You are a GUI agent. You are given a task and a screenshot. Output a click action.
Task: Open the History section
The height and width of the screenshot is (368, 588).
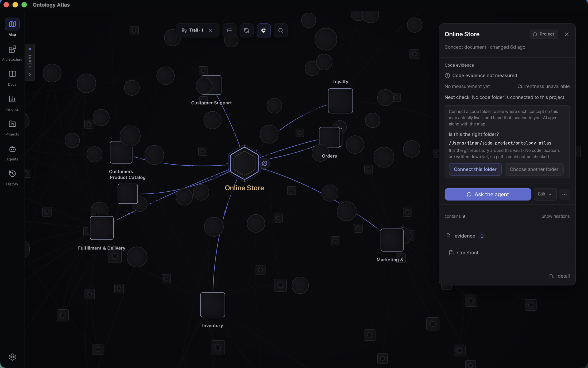point(12,178)
